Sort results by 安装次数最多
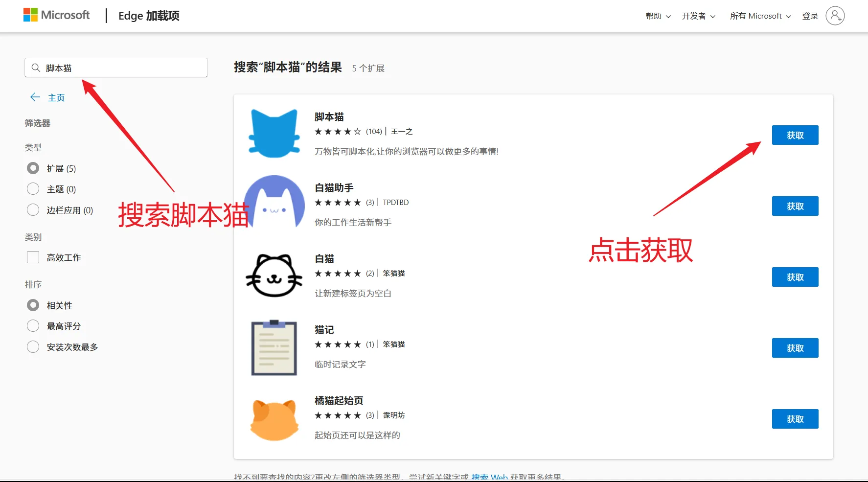This screenshot has height=482, width=868. pyautogui.click(x=33, y=347)
